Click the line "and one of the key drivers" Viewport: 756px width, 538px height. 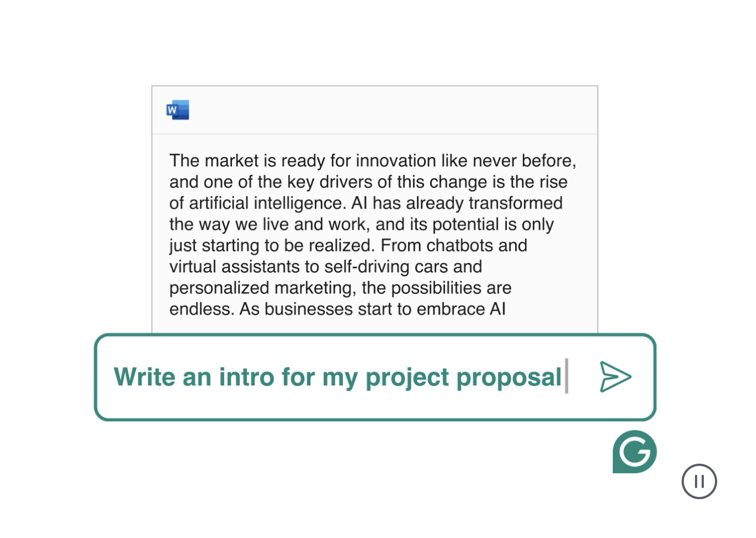pyautogui.click(x=368, y=182)
